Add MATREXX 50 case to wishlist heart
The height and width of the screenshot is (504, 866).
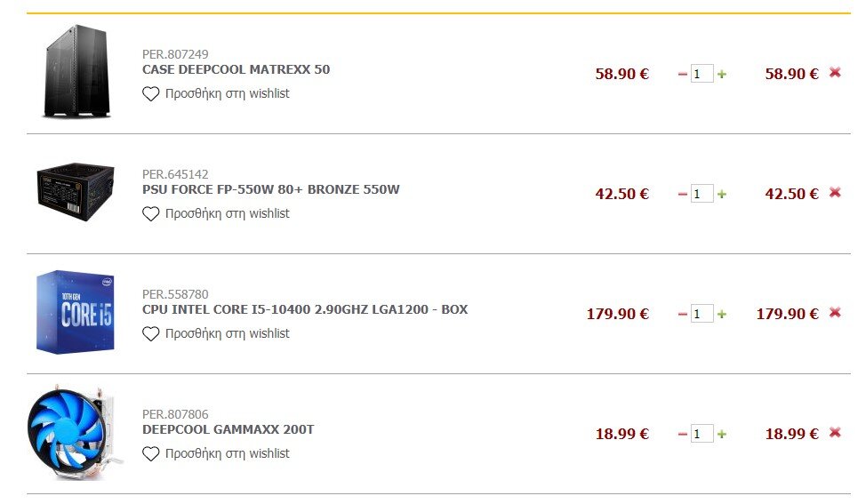151,94
